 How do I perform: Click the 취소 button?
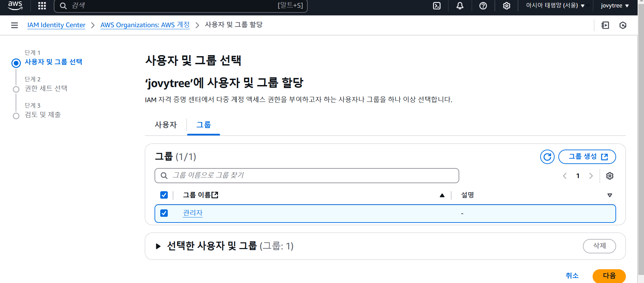(x=572, y=276)
